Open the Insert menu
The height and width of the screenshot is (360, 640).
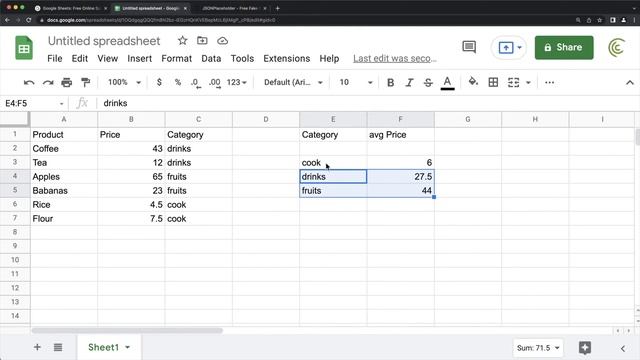140,58
